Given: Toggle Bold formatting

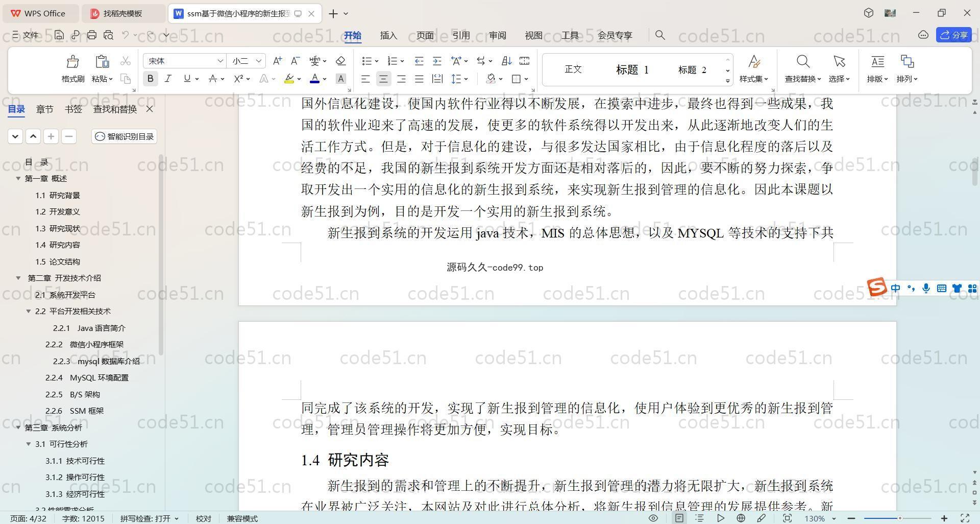Looking at the screenshot, I should pos(150,79).
